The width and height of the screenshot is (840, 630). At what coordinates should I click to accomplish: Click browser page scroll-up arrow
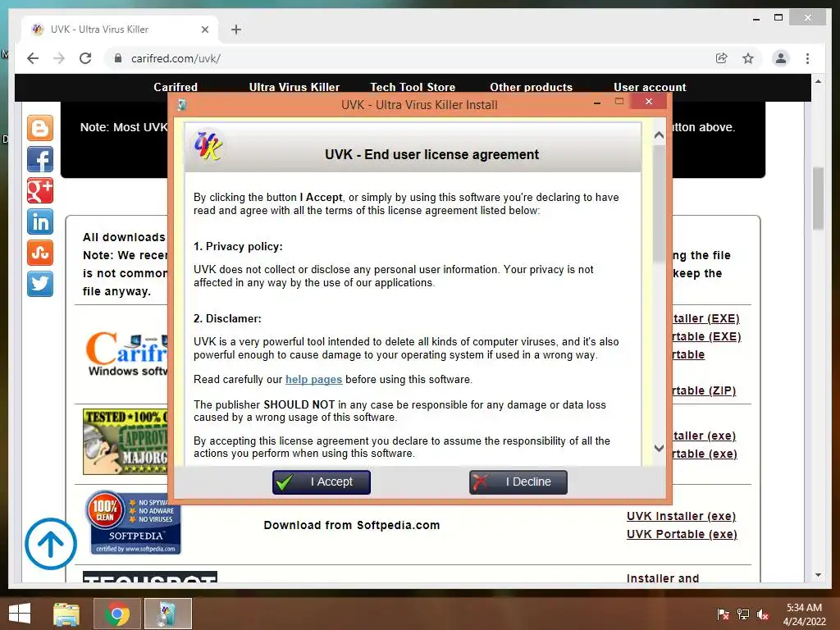tap(818, 81)
